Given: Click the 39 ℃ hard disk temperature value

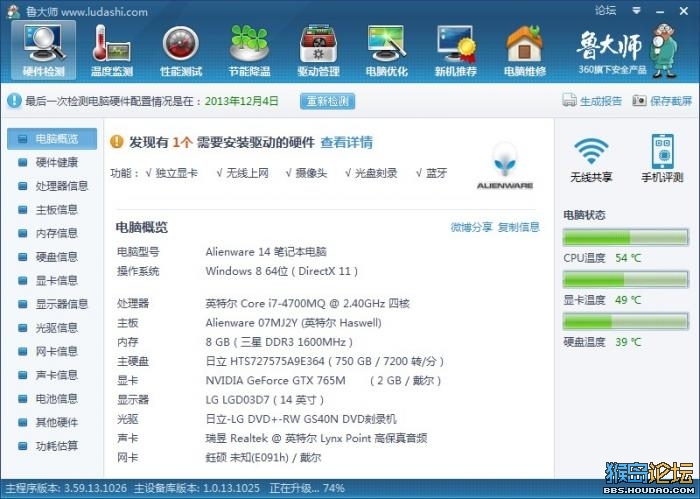Looking at the screenshot, I should coord(628,342).
